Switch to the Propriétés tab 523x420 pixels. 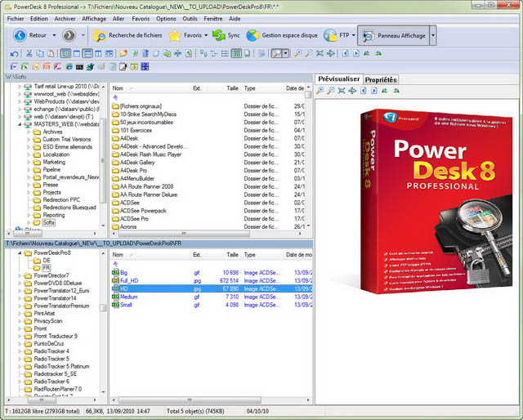tap(381, 80)
